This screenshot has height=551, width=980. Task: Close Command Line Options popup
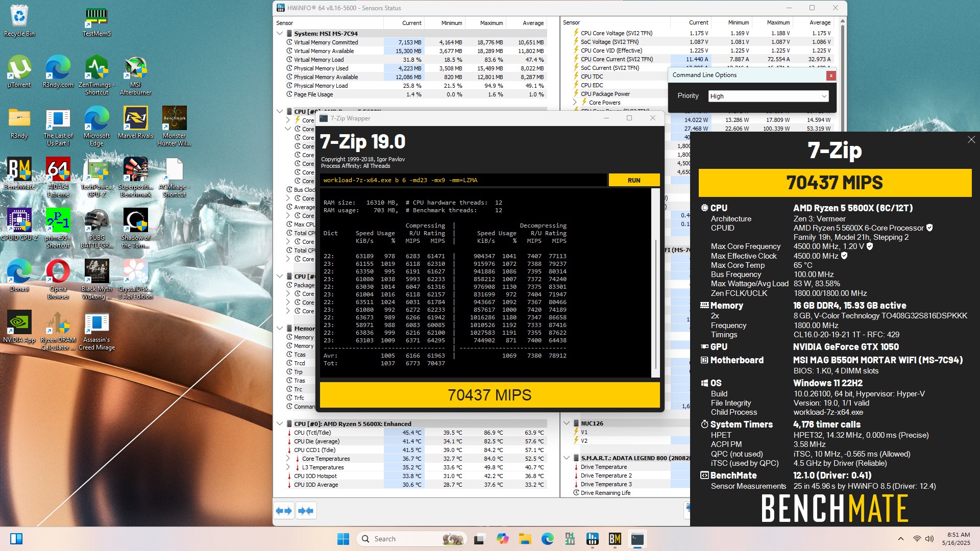pos(831,76)
